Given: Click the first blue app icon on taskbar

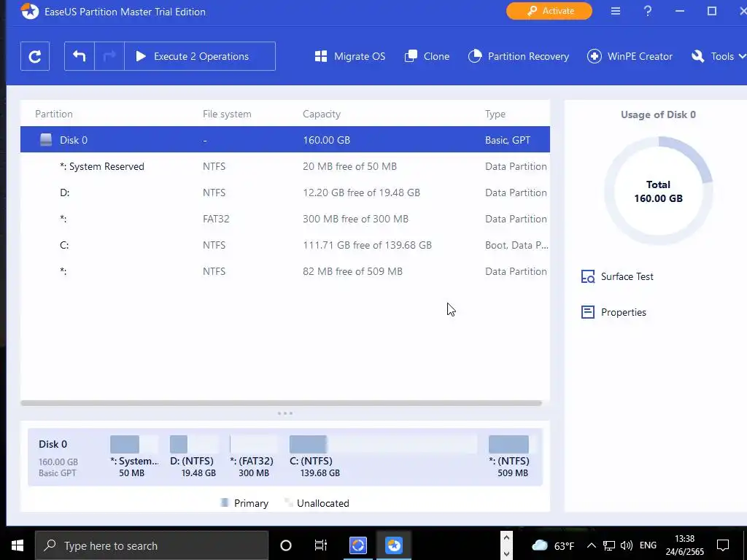Looking at the screenshot, I should pos(357,545).
